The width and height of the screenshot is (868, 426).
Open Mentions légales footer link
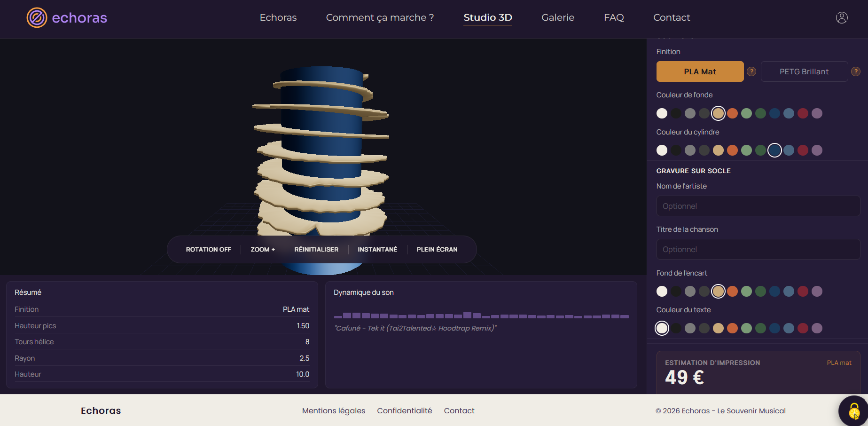coord(334,410)
